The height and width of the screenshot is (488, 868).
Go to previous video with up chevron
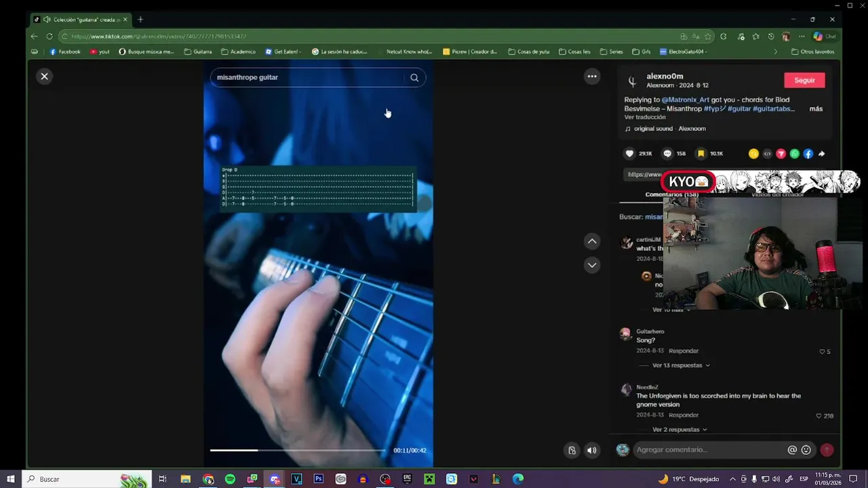pyautogui.click(x=592, y=241)
